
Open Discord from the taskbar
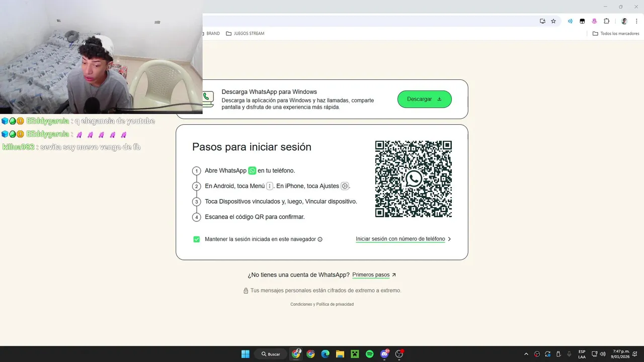[385, 354]
